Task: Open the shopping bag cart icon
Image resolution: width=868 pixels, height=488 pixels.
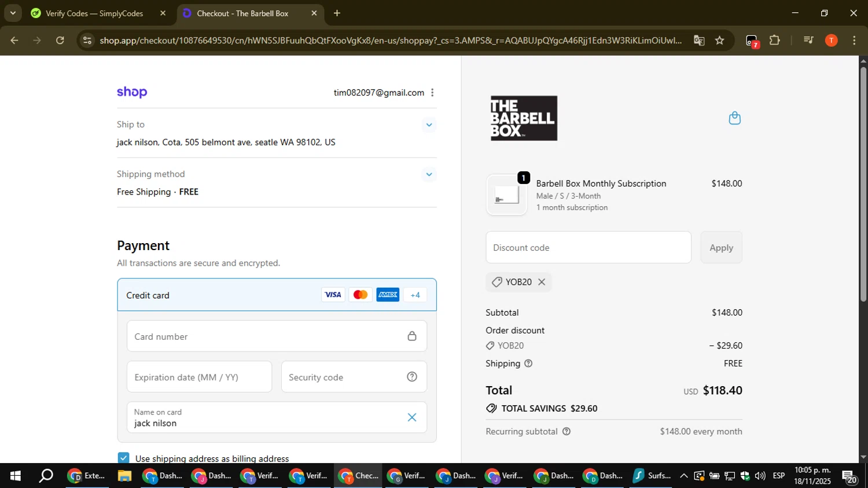Action: (734, 118)
